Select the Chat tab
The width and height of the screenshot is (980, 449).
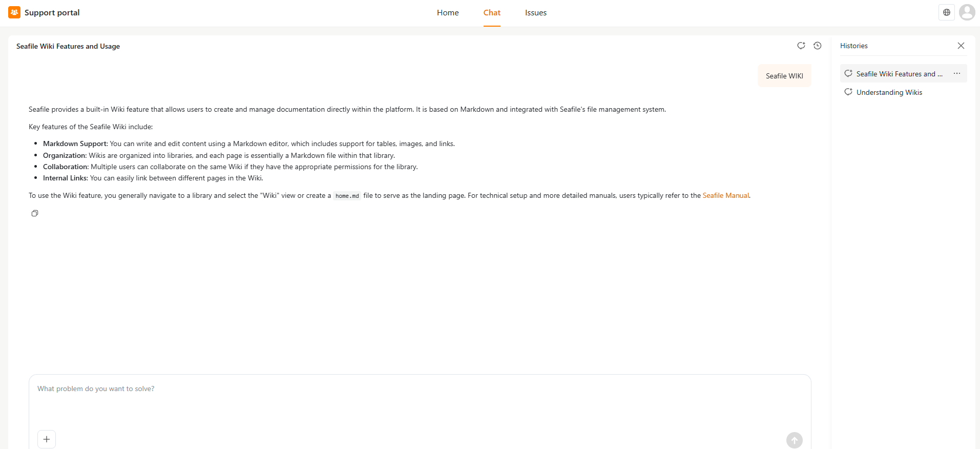[492, 13]
